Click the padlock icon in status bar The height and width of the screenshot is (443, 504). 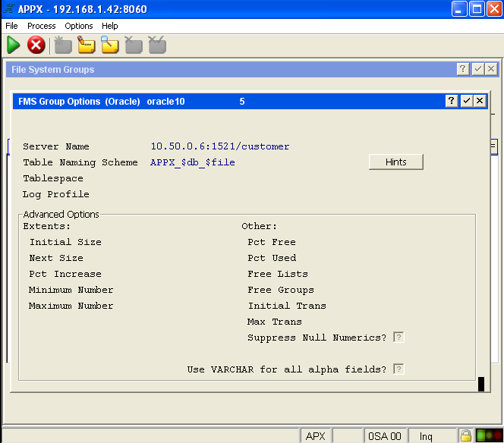pos(466,435)
